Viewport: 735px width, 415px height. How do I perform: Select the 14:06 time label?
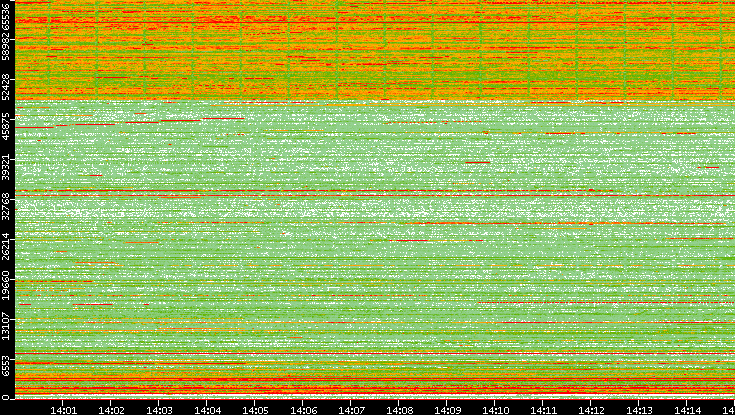tap(303, 411)
